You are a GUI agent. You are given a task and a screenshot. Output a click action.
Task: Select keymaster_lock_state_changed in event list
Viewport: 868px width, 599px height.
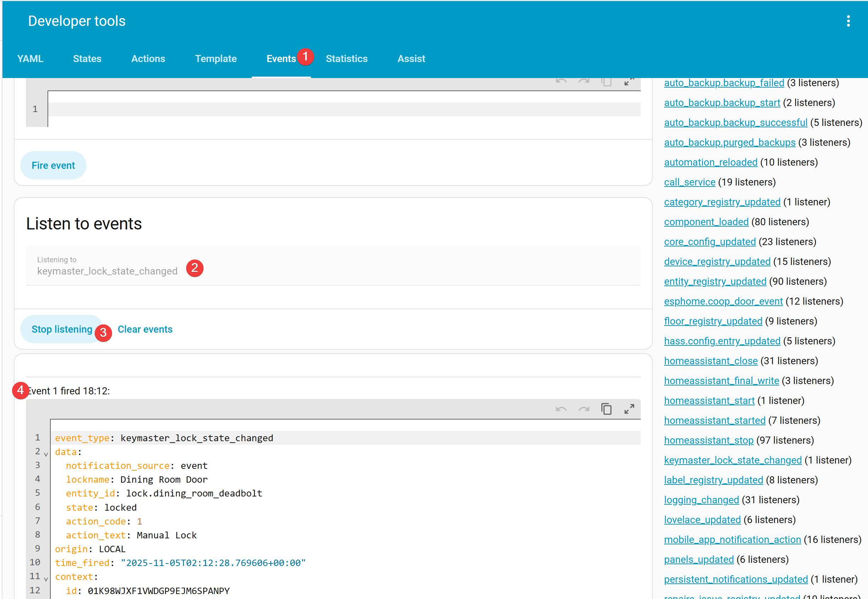733,460
